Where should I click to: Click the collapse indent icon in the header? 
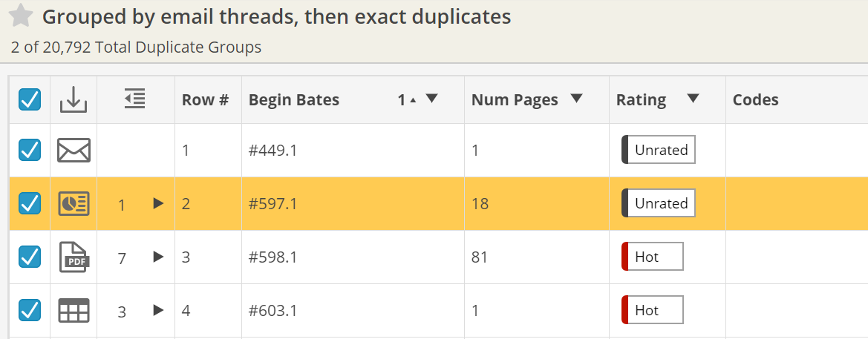pyautogui.click(x=135, y=99)
